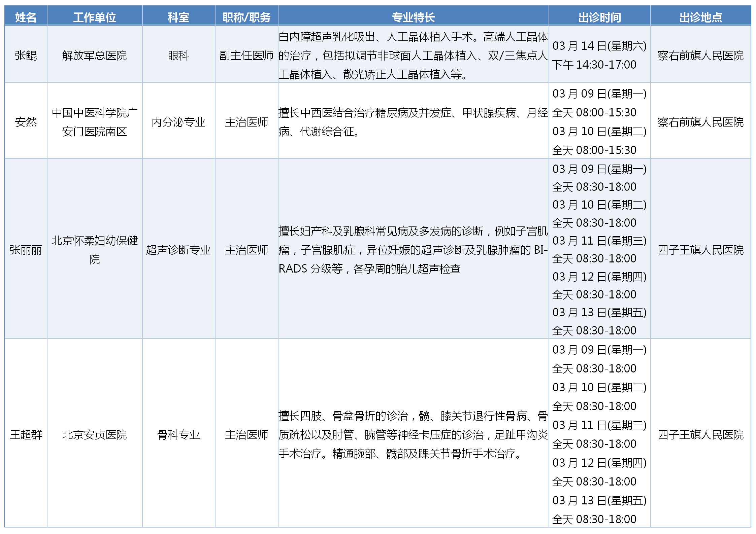Click the 工作单位 column header

pos(95,17)
